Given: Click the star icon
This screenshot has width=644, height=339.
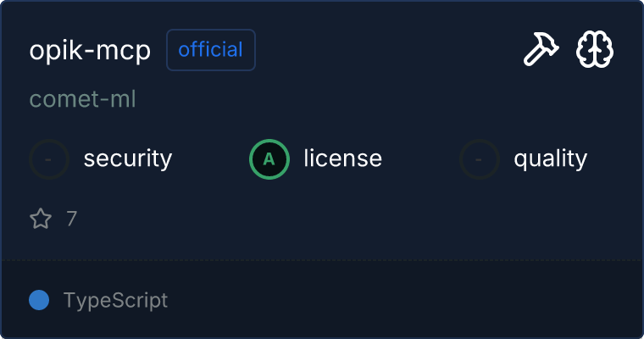Looking at the screenshot, I should click(x=41, y=220).
